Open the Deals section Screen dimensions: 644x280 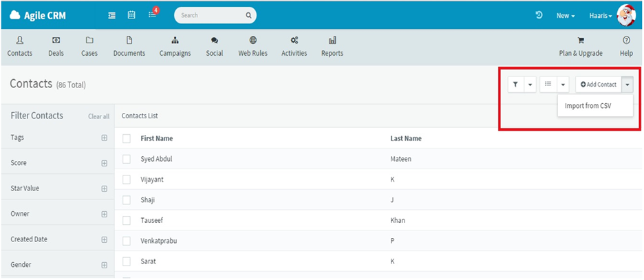56,46
